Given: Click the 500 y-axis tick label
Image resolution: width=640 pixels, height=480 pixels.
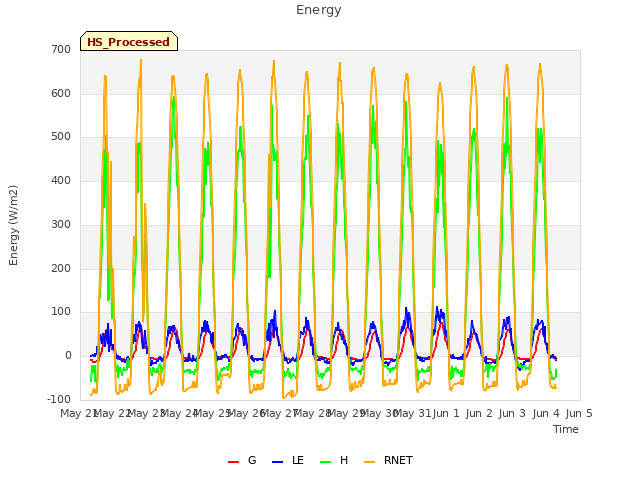Looking at the screenshot, I should coord(61,137).
